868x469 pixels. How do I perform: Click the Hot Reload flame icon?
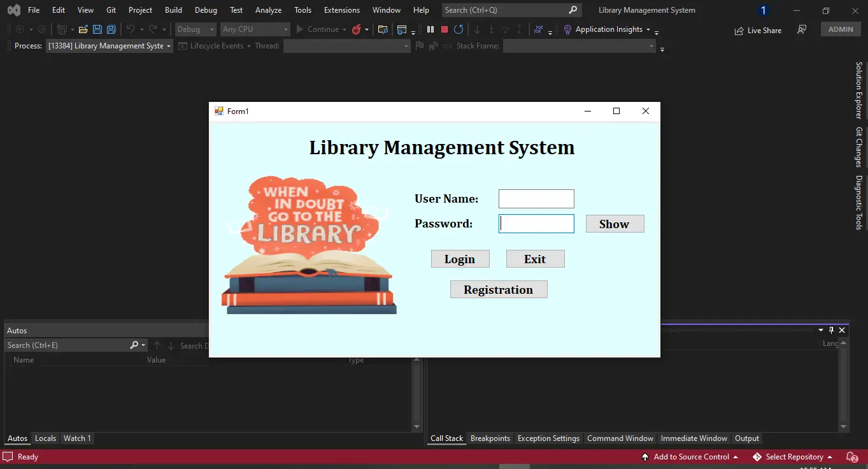(x=357, y=29)
